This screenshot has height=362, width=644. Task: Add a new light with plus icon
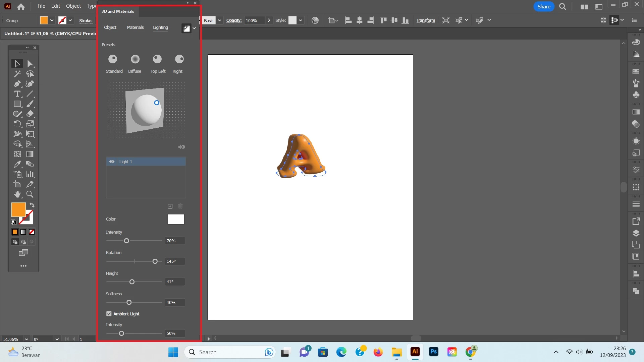coord(170,206)
